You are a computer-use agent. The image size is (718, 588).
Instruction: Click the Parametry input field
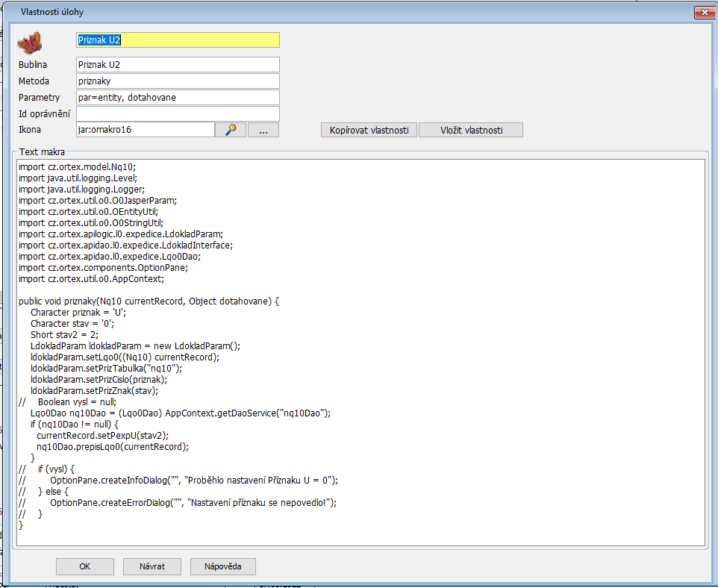[x=178, y=98]
